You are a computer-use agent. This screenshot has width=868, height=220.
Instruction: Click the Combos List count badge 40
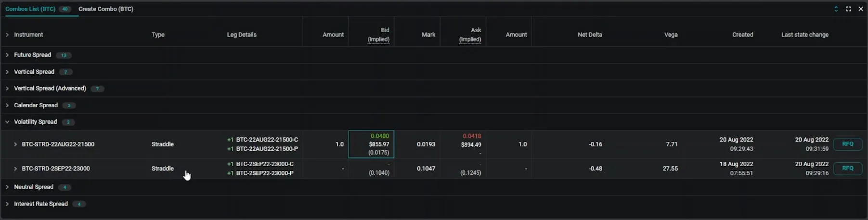point(65,9)
